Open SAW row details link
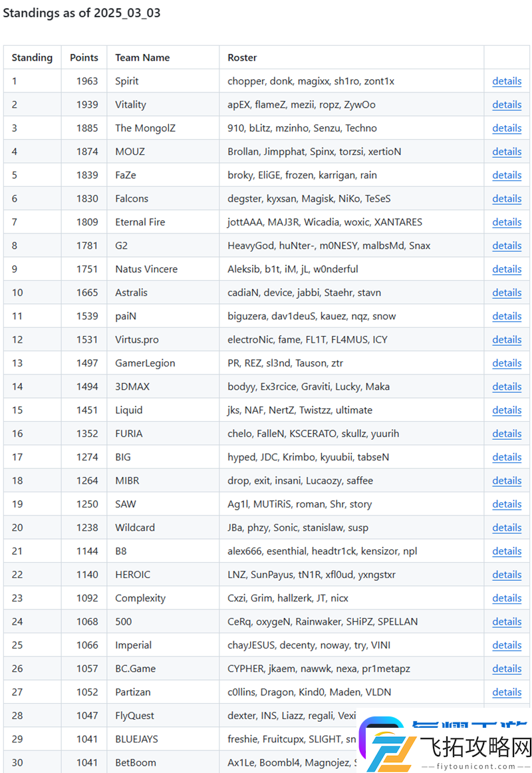532x773 pixels. click(507, 504)
